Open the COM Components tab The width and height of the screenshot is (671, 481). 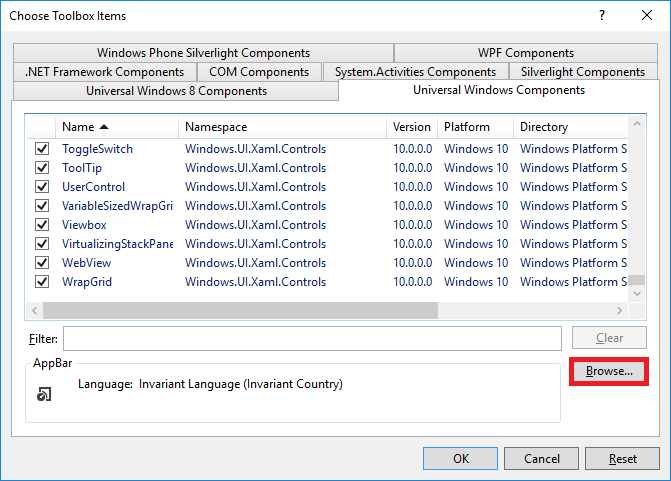point(259,72)
